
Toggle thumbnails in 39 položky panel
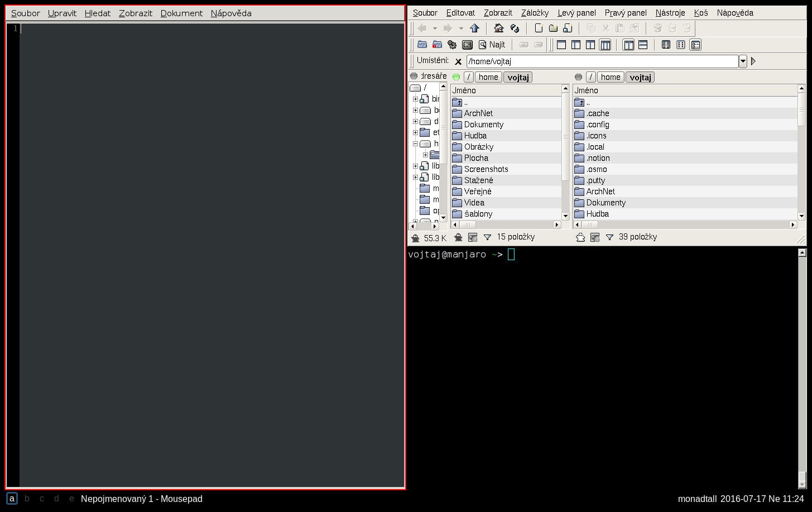point(595,237)
